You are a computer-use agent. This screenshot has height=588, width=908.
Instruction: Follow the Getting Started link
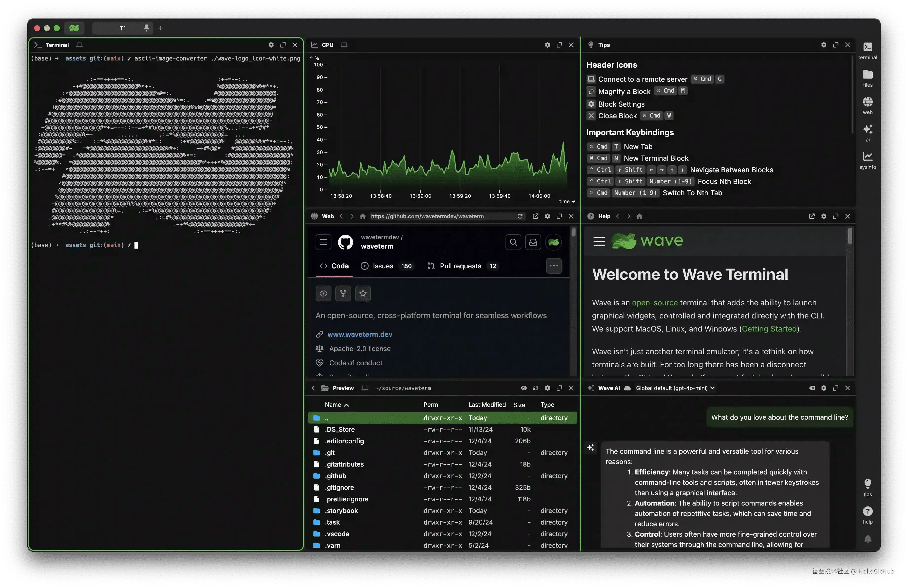pos(769,329)
